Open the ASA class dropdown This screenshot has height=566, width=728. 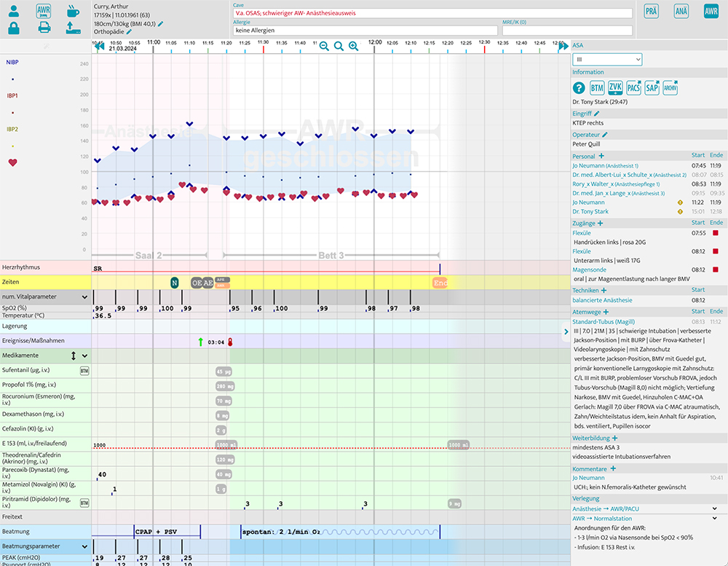[x=607, y=60]
